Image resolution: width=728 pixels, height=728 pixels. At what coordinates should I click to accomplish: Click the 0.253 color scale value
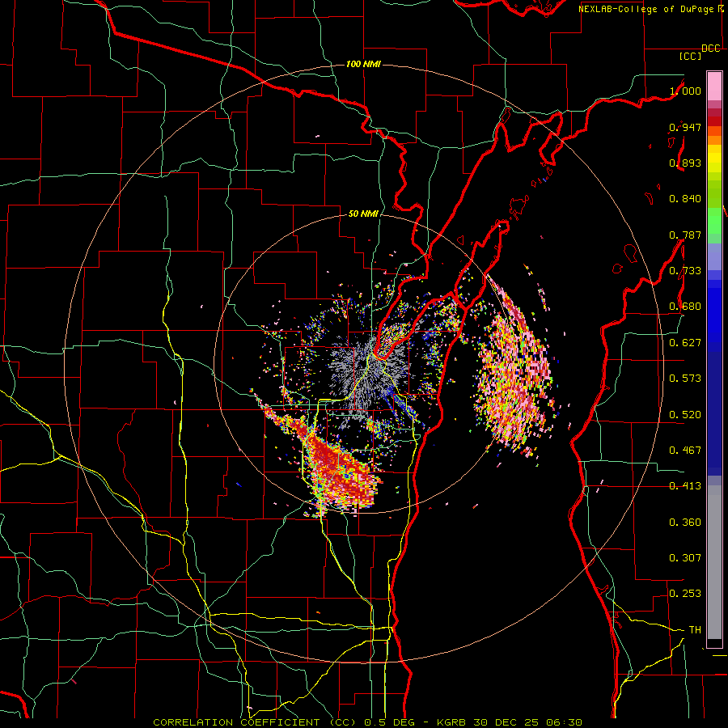tap(685, 594)
